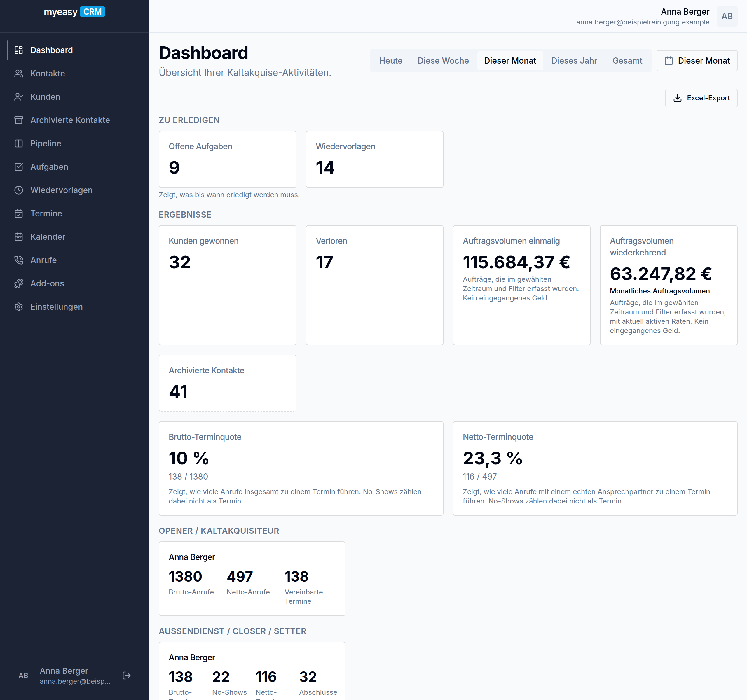The width and height of the screenshot is (747, 700).
Task: Click the 1380 Brutto-Anrufe number
Action: tap(185, 576)
